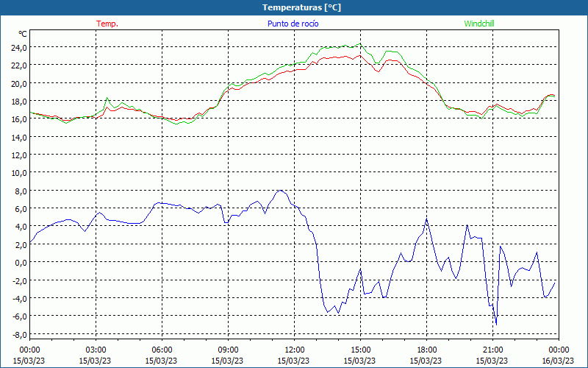Click the 18,0 y-axis value
Image resolution: width=588 pixels, height=368 pixels.
click(x=19, y=102)
